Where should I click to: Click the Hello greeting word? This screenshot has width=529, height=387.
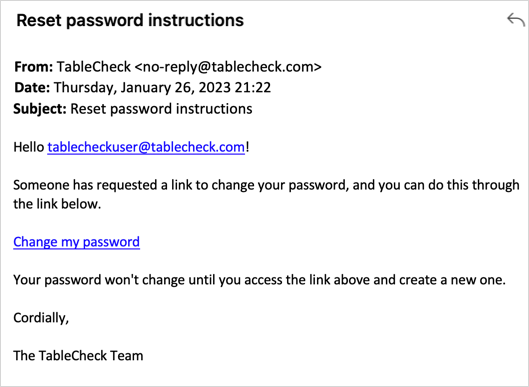click(29, 147)
